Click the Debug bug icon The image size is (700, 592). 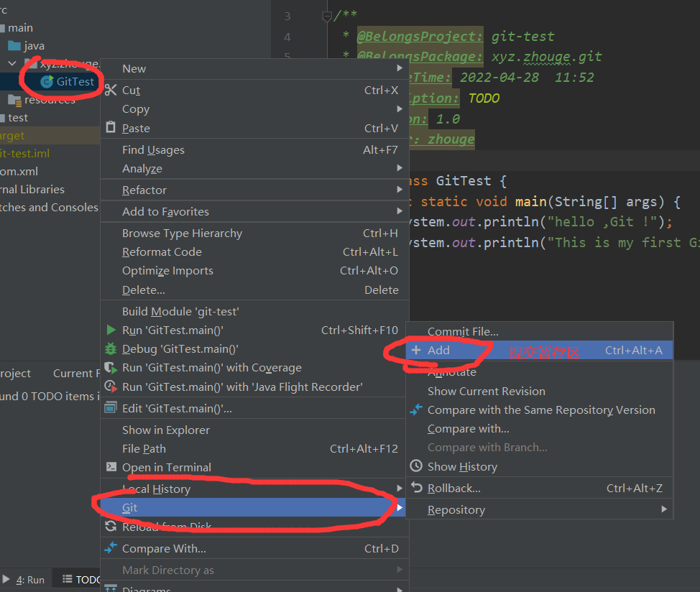[111, 349]
